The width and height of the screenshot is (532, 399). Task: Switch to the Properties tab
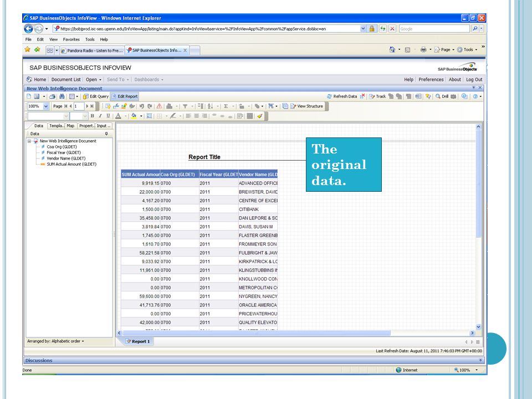click(86, 126)
